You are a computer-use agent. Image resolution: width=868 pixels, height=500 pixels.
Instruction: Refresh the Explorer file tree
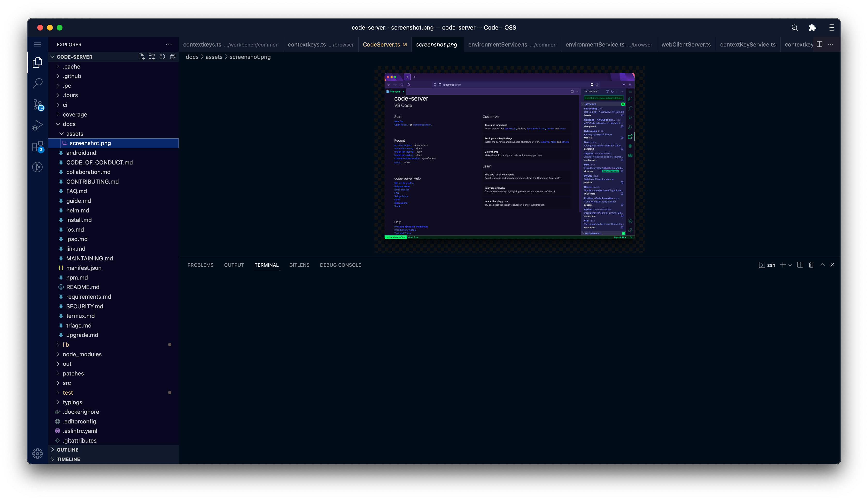click(162, 57)
